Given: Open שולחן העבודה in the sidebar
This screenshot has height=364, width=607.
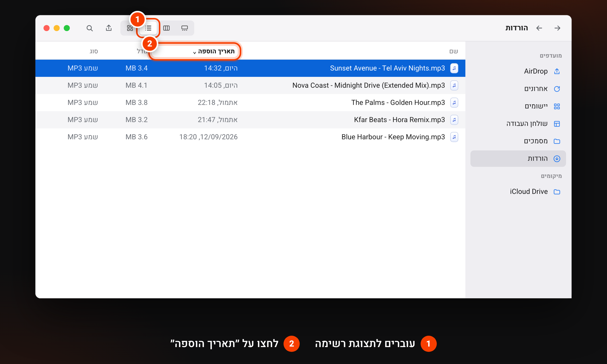Looking at the screenshot, I should click(x=518, y=124).
